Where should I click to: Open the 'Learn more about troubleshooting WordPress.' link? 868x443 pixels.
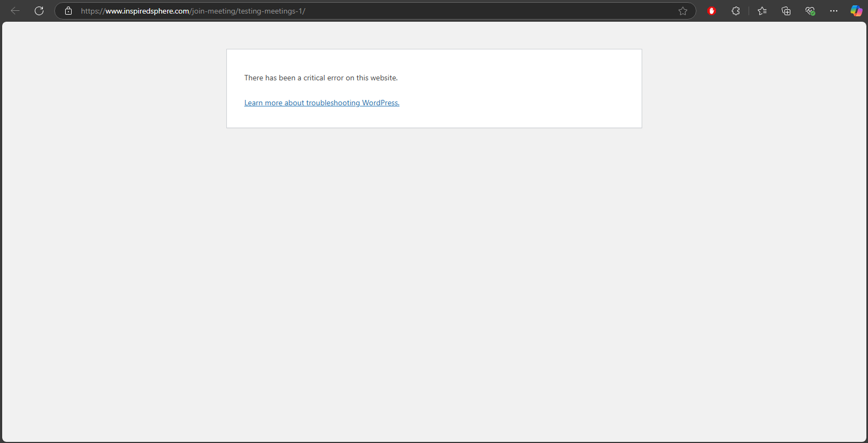322,103
